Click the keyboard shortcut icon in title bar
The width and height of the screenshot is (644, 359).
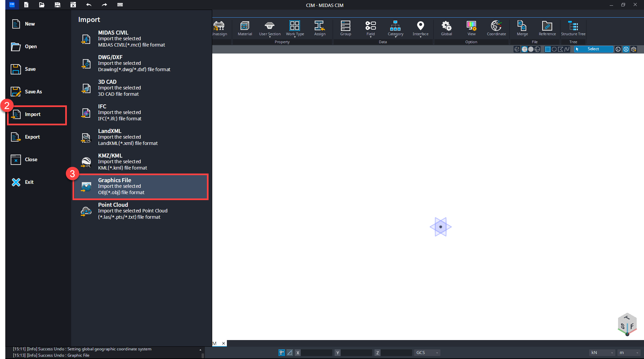coord(120,5)
